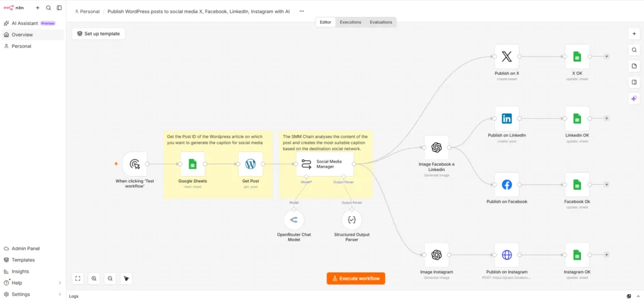Screen dimensions: 644x301
Task: Select the Publish on Facebook node
Action: tap(507, 185)
